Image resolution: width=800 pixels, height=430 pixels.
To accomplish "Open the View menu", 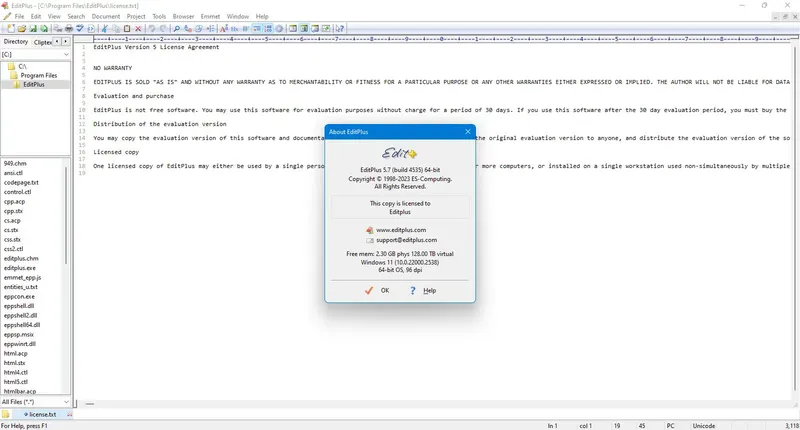I will pos(54,16).
